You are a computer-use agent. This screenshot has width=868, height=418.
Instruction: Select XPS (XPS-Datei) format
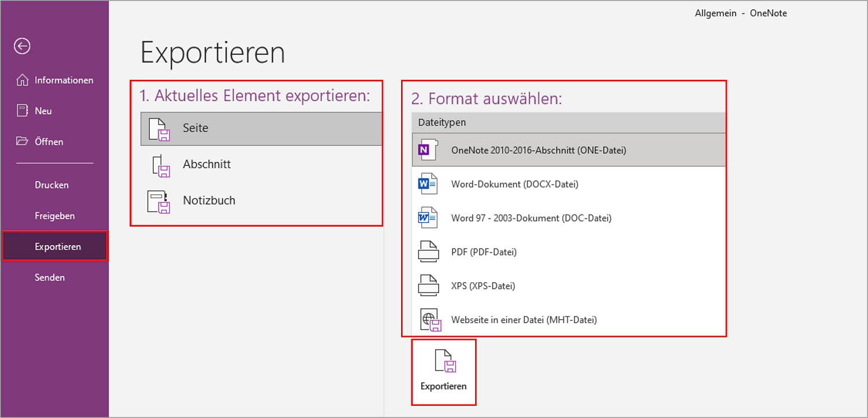(x=569, y=286)
